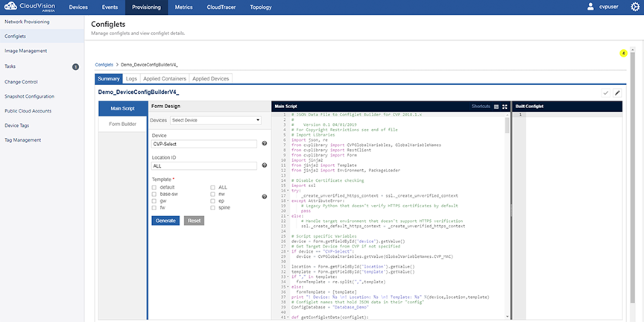Check the ALL template box
This screenshot has width=644, height=322.
pyautogui.click(x=212, y=187)
